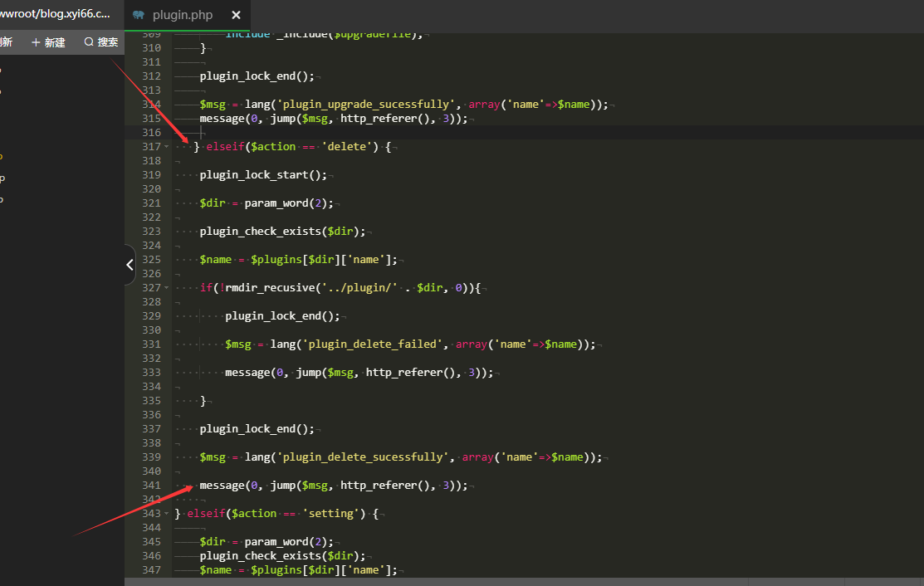Screen dimensions: 924x586
Task: Click line number 316 in the gutter
Action: [150, 133]
